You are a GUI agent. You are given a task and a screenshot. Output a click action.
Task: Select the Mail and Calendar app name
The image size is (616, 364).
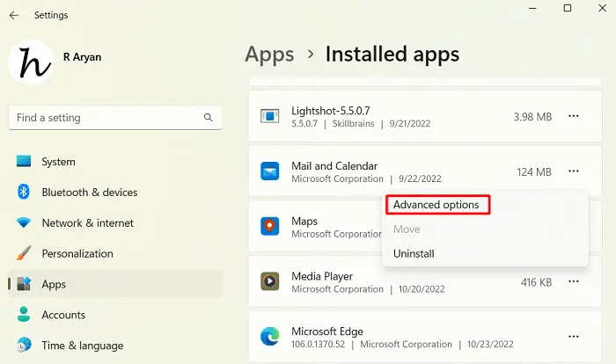coord(334,165)
